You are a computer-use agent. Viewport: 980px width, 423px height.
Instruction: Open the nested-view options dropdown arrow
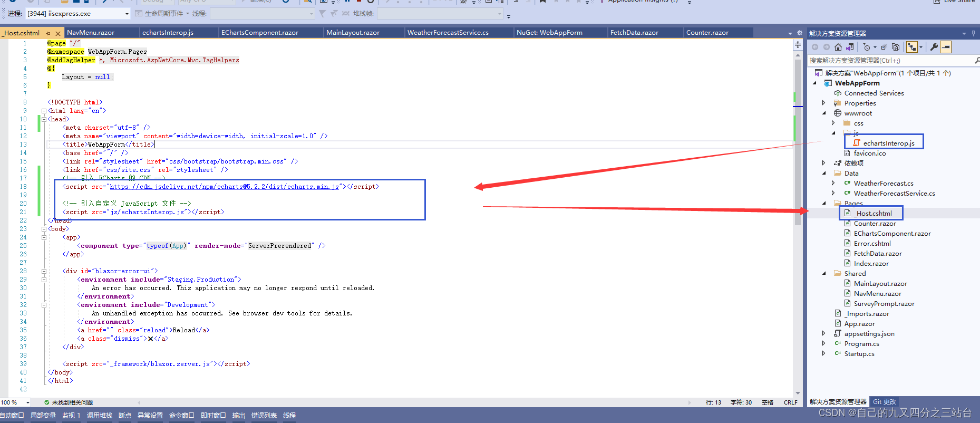click(921, 47)
